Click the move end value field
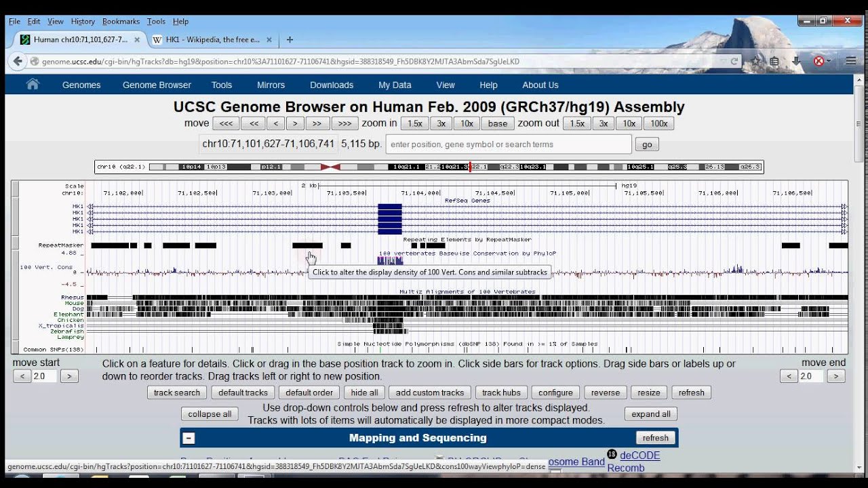 click(x=812, y=376)
